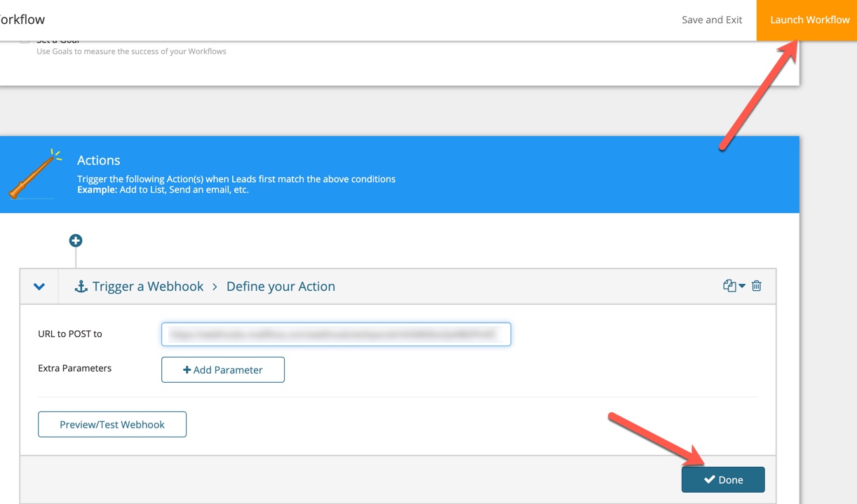The height and width of the screenshot is (504, 857).
Task: Select the Trigger a Webhook breadcrumb
Action: [x=148, y=286]
